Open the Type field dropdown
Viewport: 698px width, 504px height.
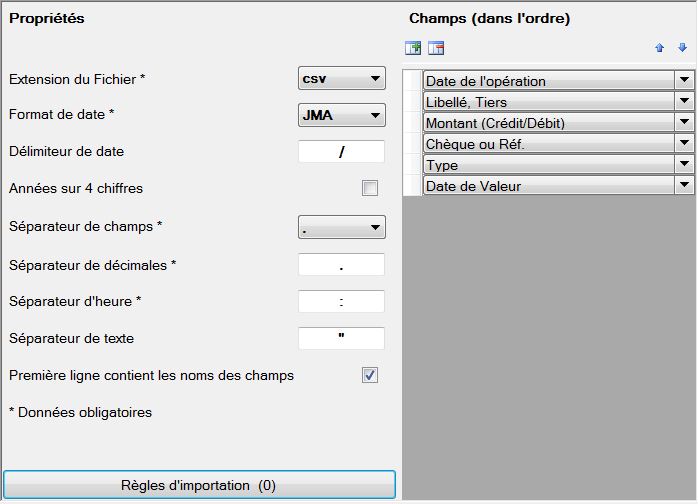[684, 164]
